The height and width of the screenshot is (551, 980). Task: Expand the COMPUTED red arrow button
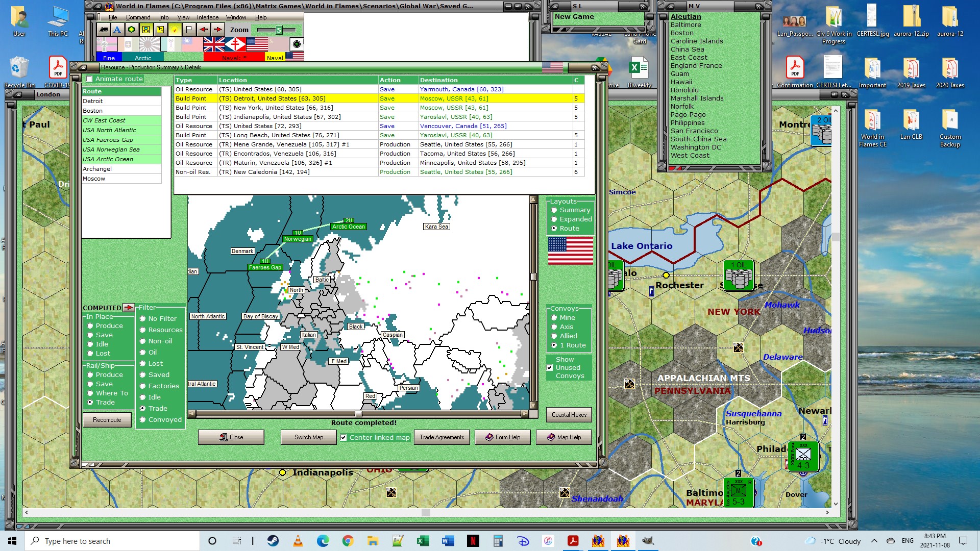tap(129, 308)
